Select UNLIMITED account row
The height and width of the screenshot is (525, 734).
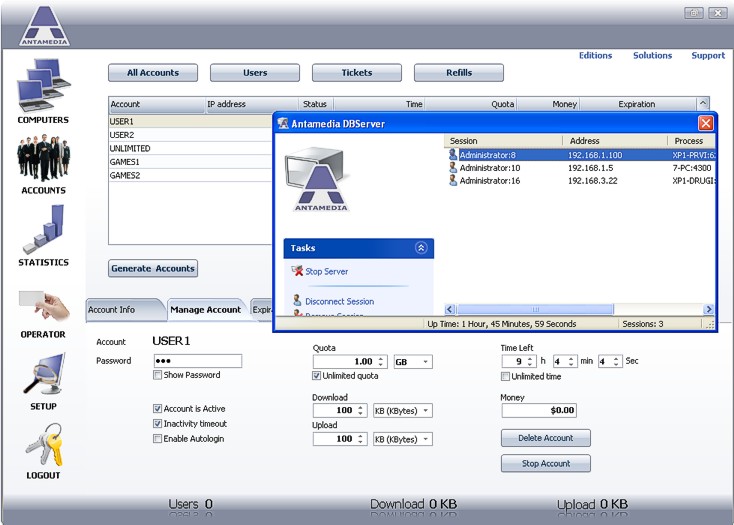[190, 148]
